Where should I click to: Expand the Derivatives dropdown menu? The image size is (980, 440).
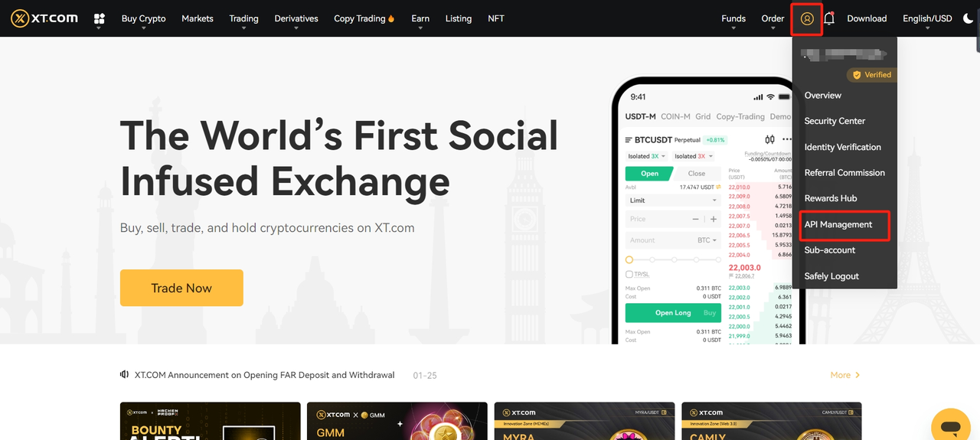coord(296,18)
